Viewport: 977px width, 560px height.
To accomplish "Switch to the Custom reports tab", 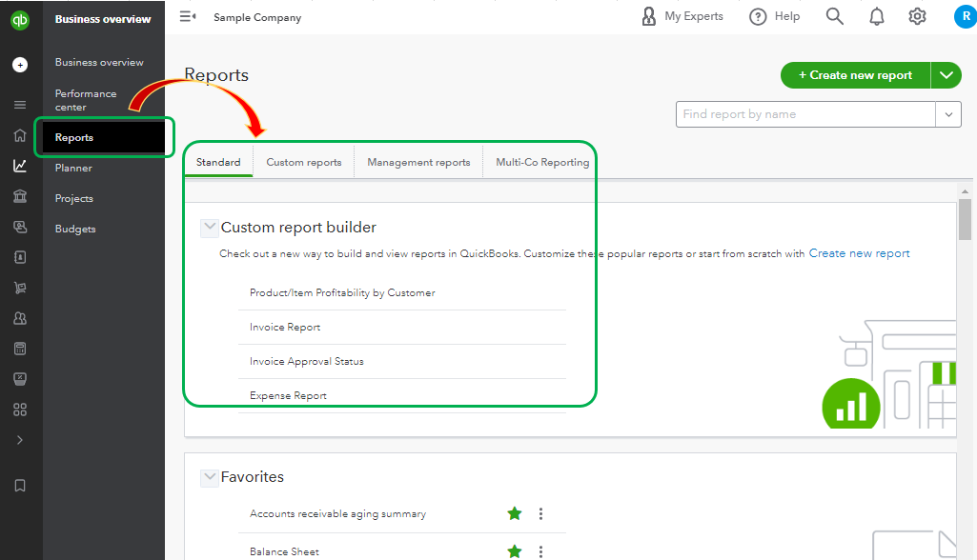I will [x=304, y=162].
